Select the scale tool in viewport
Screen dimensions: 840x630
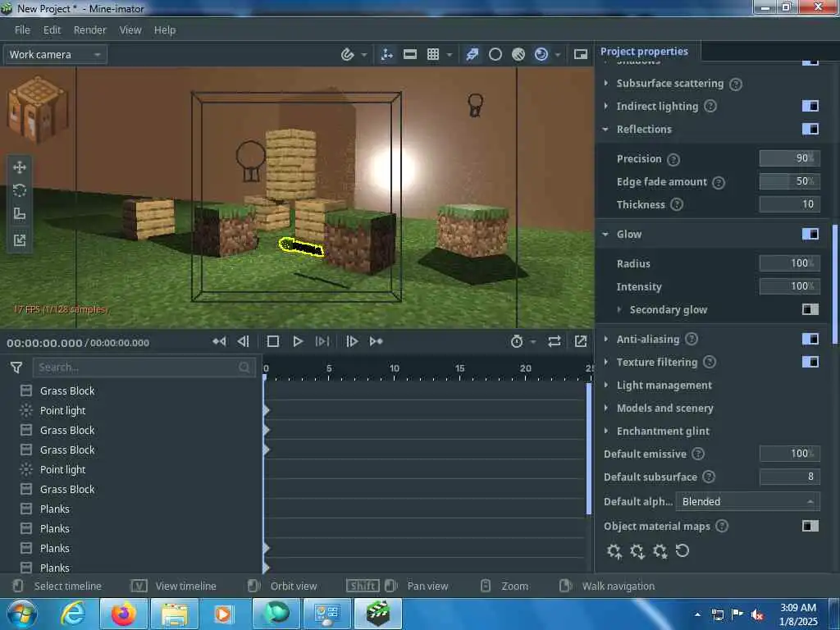pyautogui.click(x=20, y=214)
